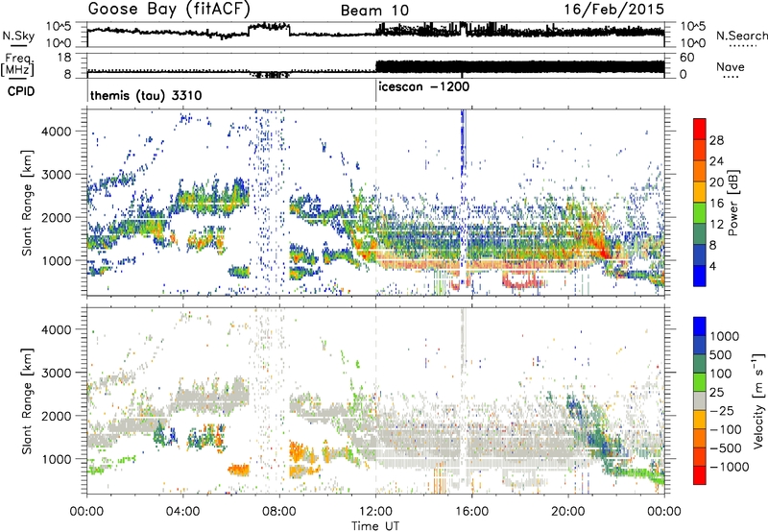Click the '-100' velocity colorbar tick
Viewport: 768px width, 532px height.
pyautogui.click(x=726, y=429)
